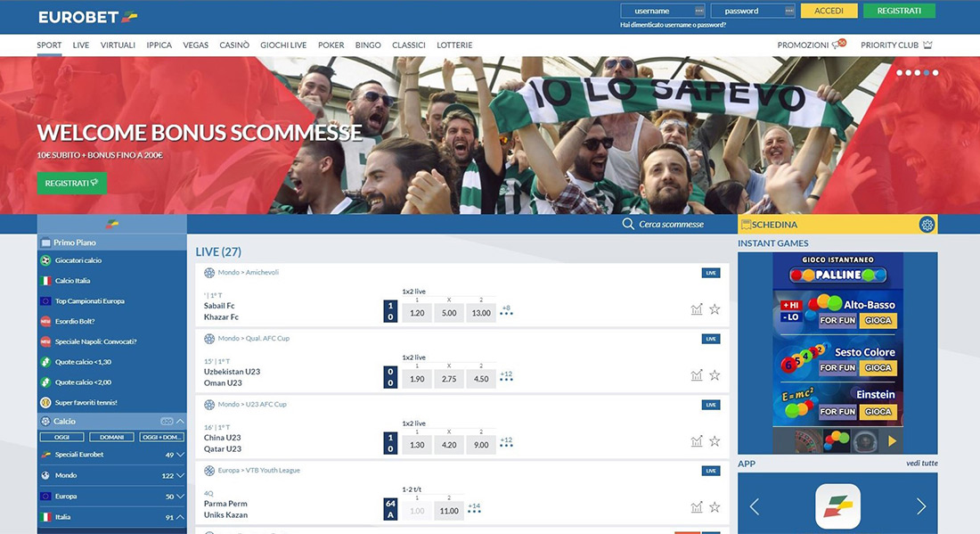This screenshot has height=534, width=980.
Task: Click the search magnifier icon
Action: point(628,224)
